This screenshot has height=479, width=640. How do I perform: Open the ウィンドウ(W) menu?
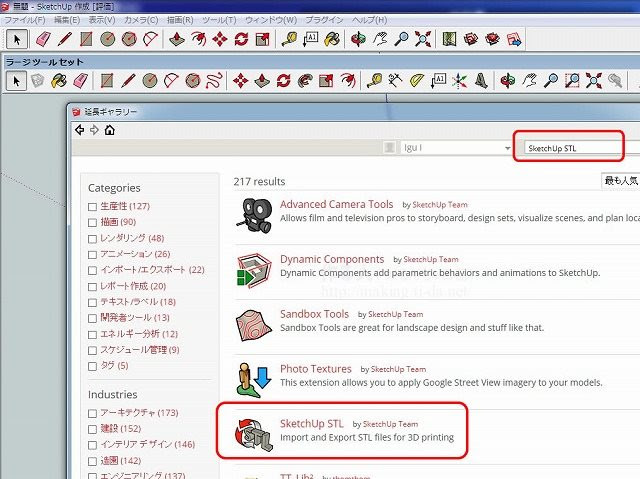tap(271, 20)
